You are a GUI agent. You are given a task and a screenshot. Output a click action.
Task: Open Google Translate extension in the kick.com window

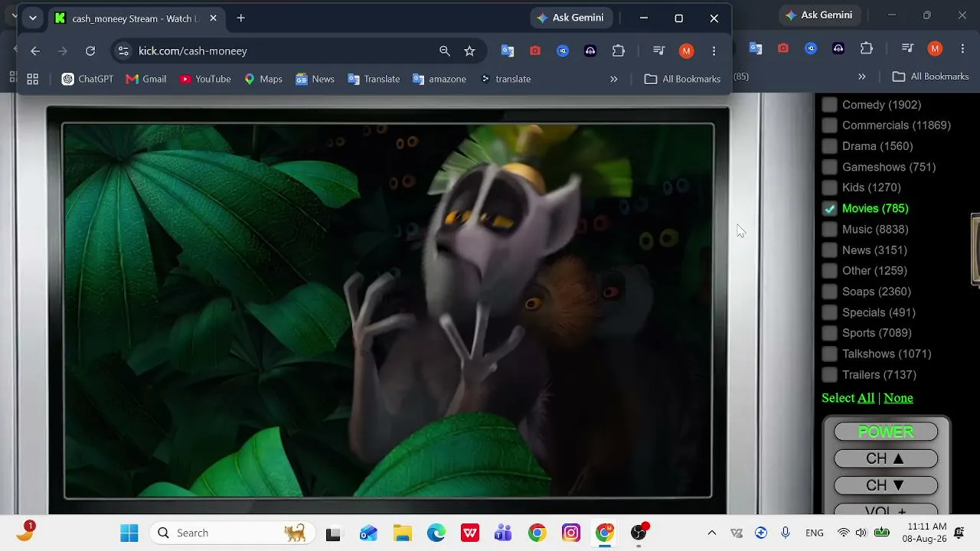[x=508, y=51]
